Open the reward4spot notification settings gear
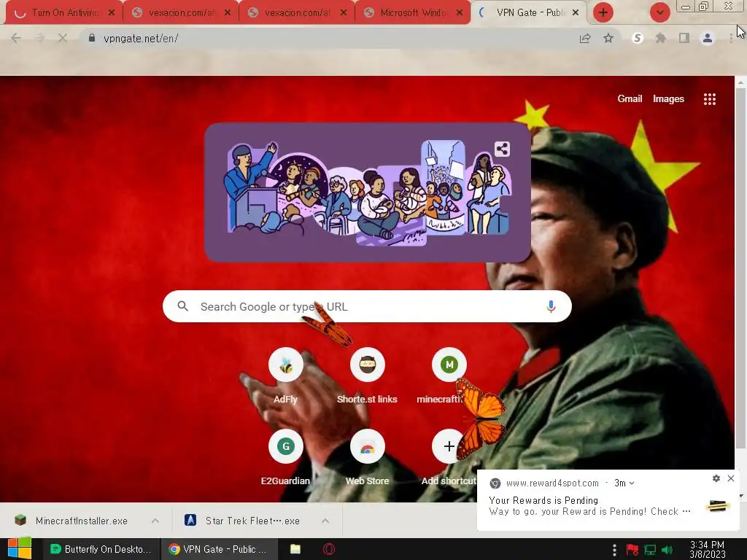Viewport: 747px width, 560px height. (716, 478)
